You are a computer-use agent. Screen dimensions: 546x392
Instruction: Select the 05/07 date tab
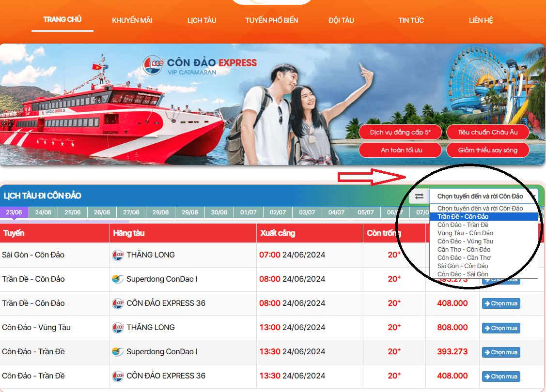pyautogui.click(x=366, y=212)
